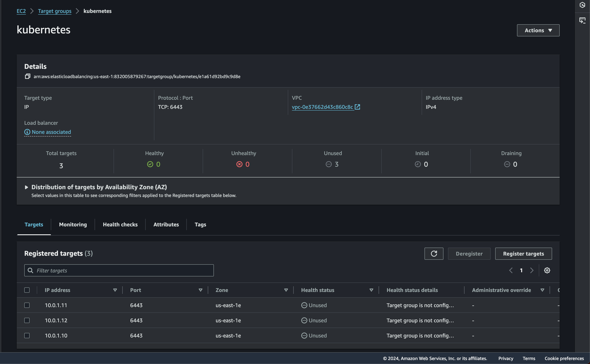Click the None associated info icon
Screen dimensions: 590x364
[x=27, y=132]
